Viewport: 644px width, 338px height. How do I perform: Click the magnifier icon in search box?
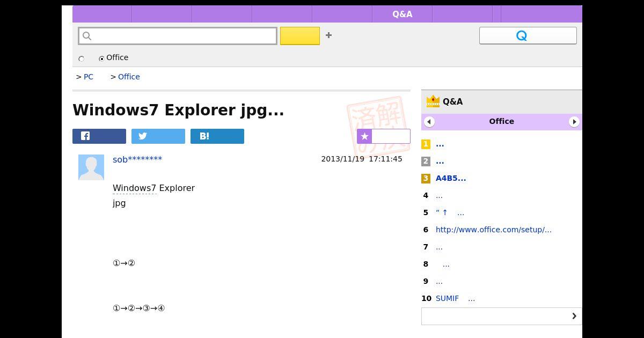(87, 36)
